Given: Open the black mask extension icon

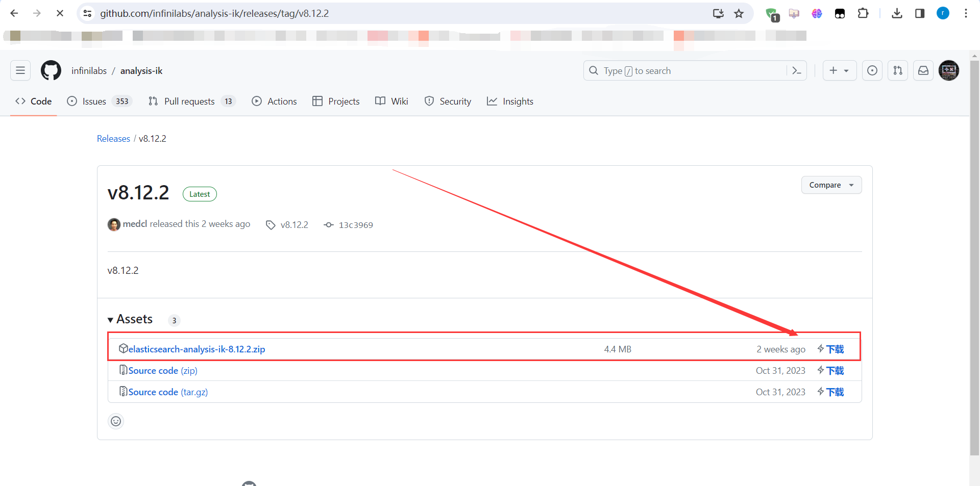Looking at the screenshot, I should [x=840, y=14].
